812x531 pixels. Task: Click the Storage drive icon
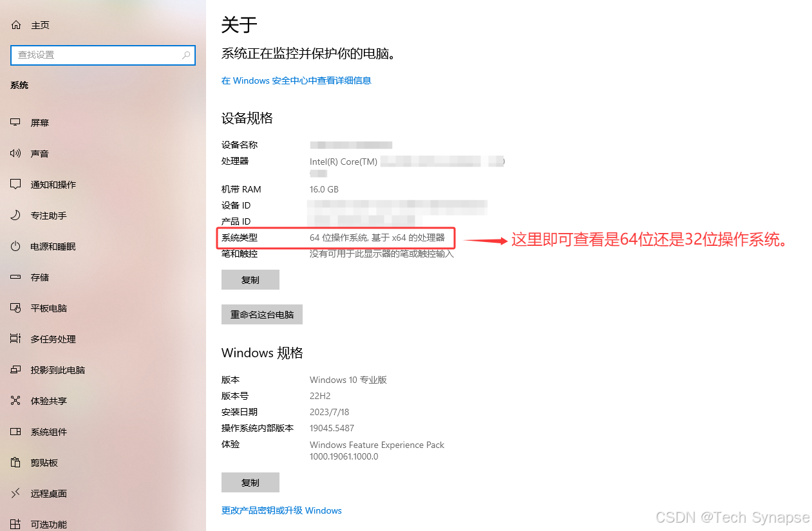[x=16, y=277]
